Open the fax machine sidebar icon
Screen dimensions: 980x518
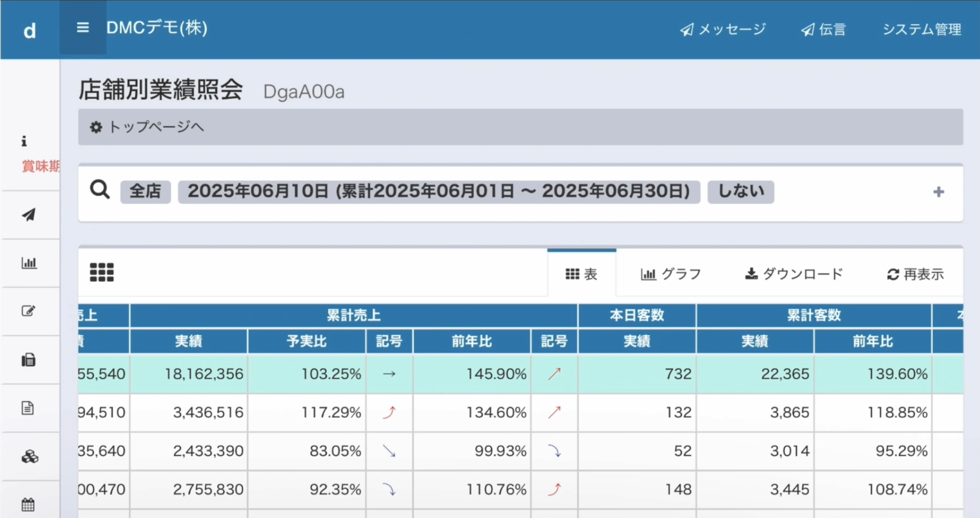pyautogui.click(x=28, y=360)
